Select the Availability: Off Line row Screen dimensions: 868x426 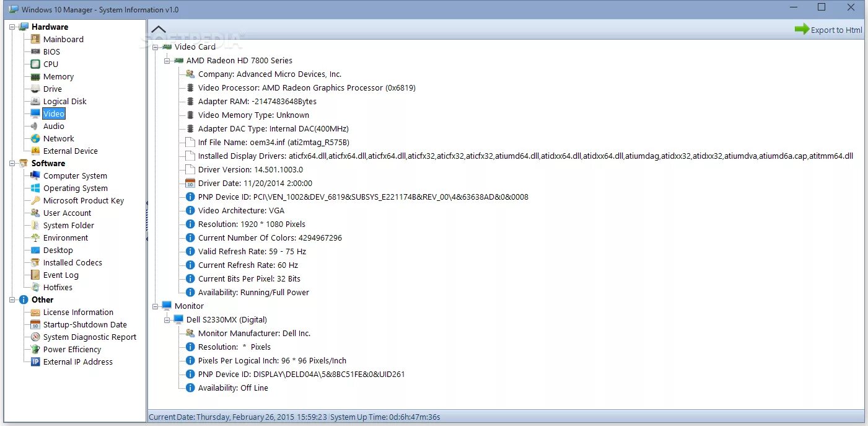[x=233, y=388]
